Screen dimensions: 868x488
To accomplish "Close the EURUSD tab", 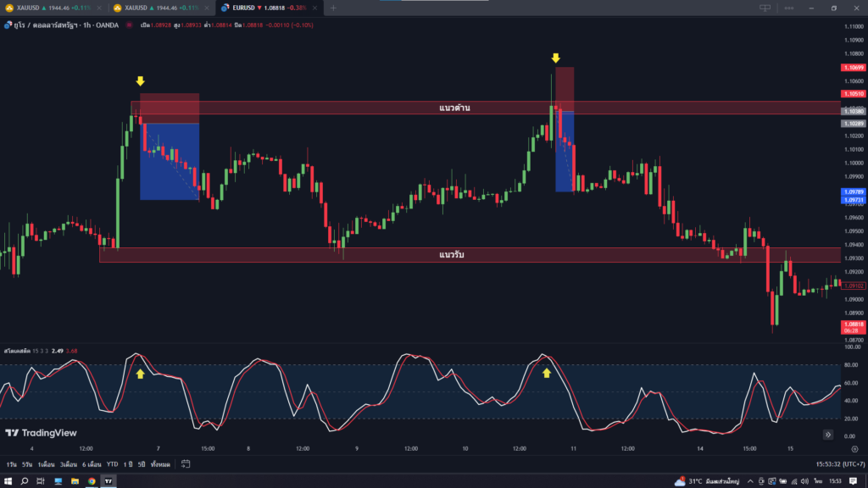I will point(314,8).
